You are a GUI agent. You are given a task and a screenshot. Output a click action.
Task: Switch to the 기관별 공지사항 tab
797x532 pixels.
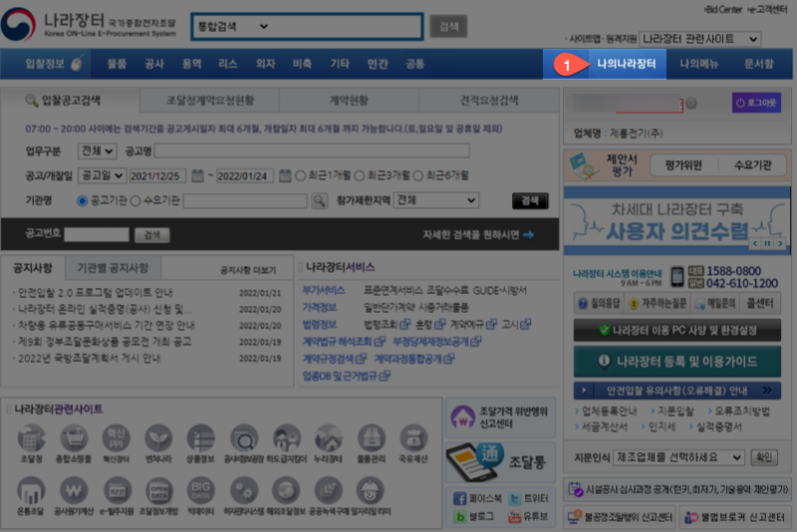pyautogui.click(x=113, y=268)
